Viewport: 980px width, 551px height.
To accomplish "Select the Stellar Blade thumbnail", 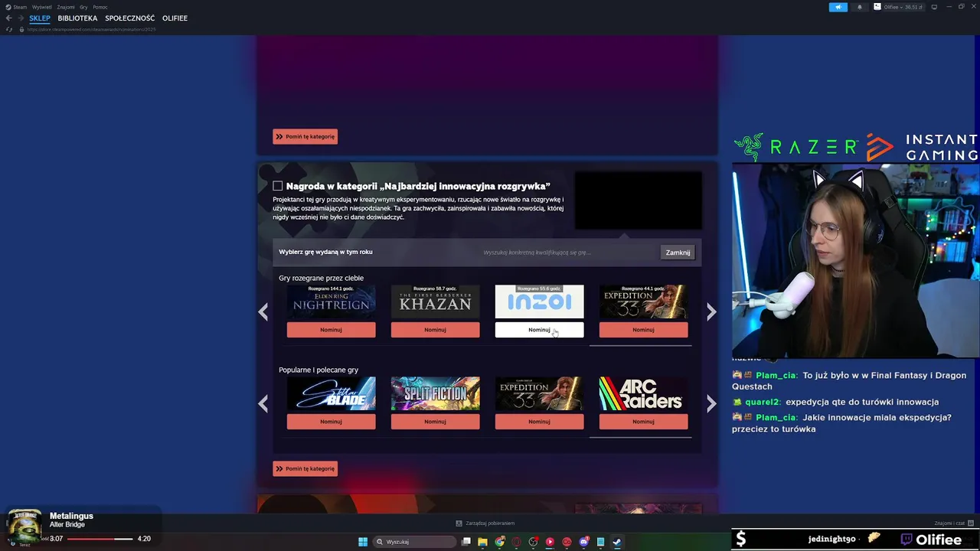I will [331, 393].
